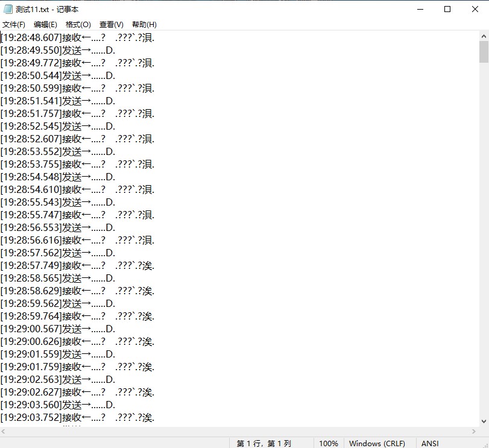Screen dimensions: 489x448
Task: Click the line with timestamp 19:29:00.626
Action: (77, 342)
